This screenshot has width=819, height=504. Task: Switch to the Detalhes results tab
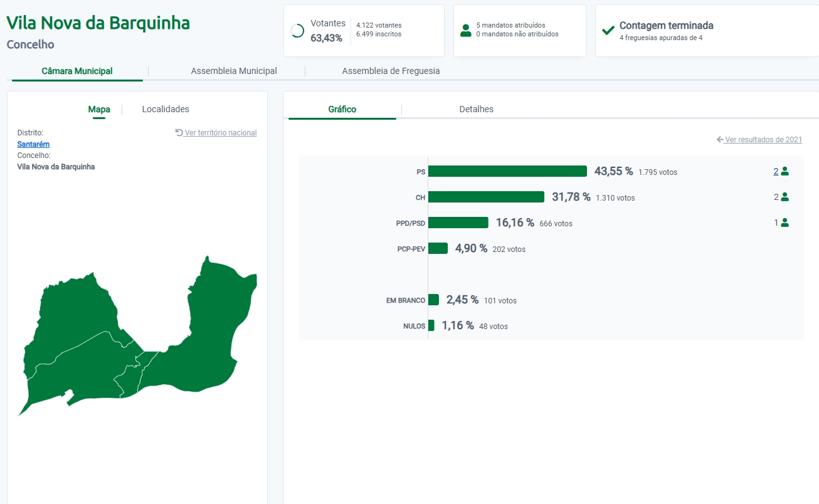tap(477, 109)
